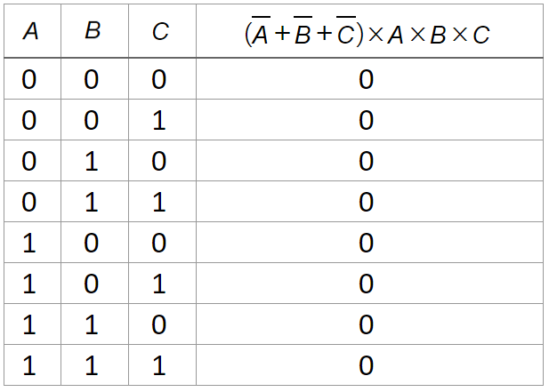Select the result cell for inputs 1 0 1
Viewport: 549px width, 392px height.
pyautogui.click(x=366, y=284)
